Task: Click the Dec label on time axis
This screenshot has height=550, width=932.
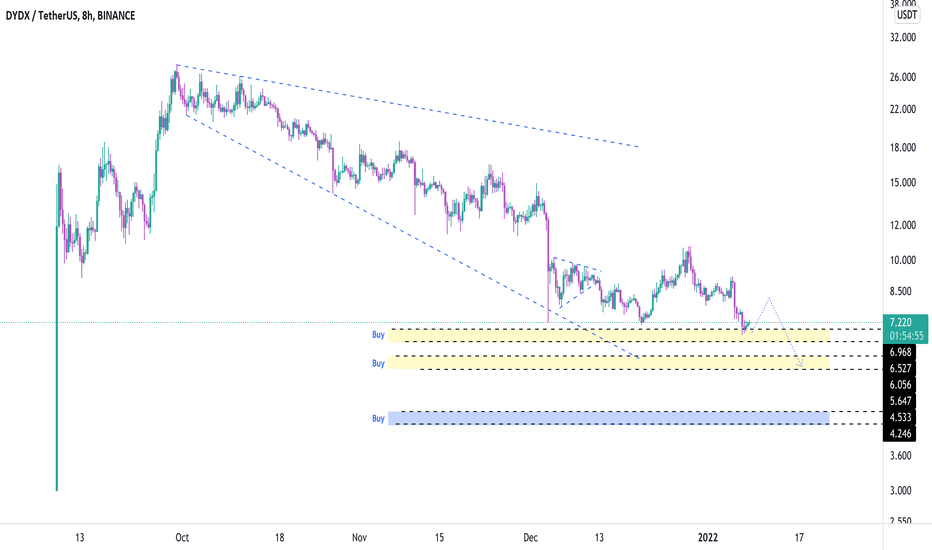Action: 530,538
